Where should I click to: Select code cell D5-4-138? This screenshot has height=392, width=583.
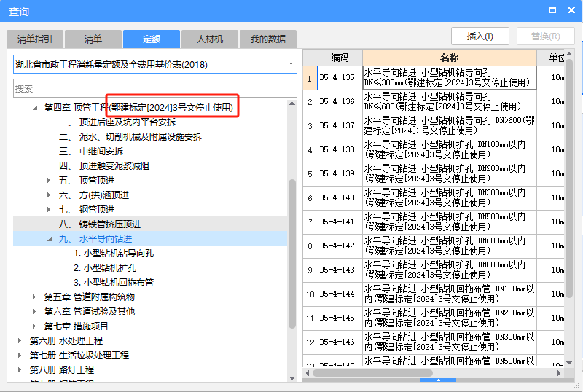pos(340,149)
